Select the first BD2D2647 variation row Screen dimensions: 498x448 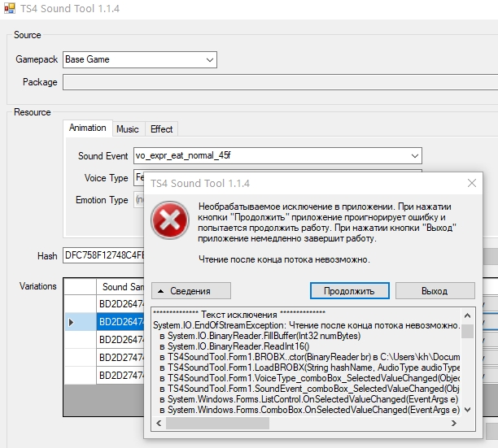[120, 304]
